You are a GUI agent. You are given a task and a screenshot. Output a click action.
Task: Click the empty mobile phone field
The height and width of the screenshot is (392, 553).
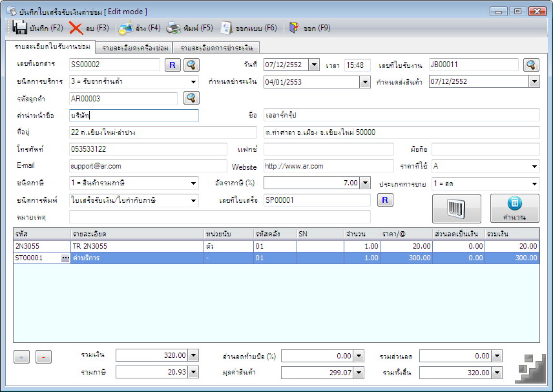(x=486, y=149)
